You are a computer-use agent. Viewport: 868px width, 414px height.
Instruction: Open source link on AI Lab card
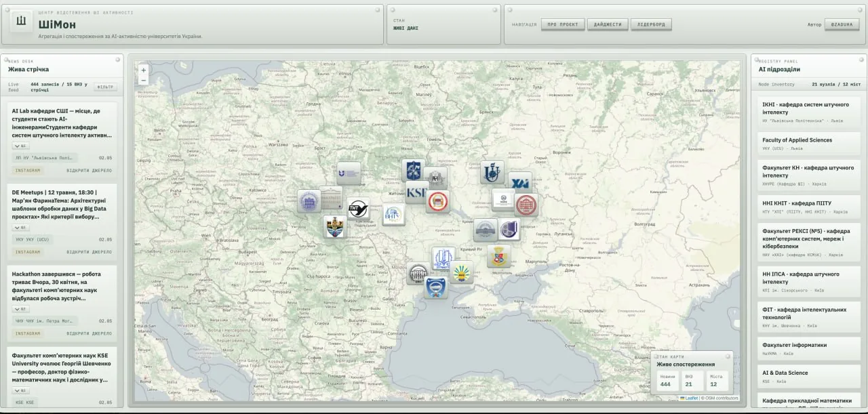[89, 170]
